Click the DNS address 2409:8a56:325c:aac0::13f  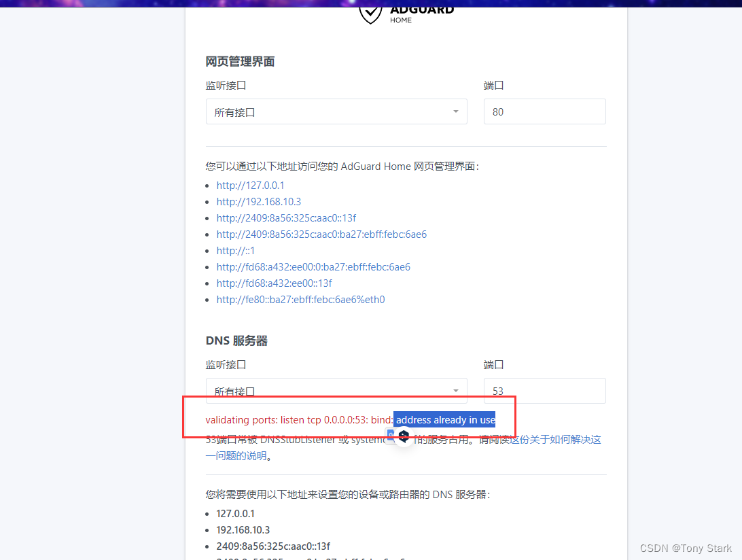[x=273, y=546]
